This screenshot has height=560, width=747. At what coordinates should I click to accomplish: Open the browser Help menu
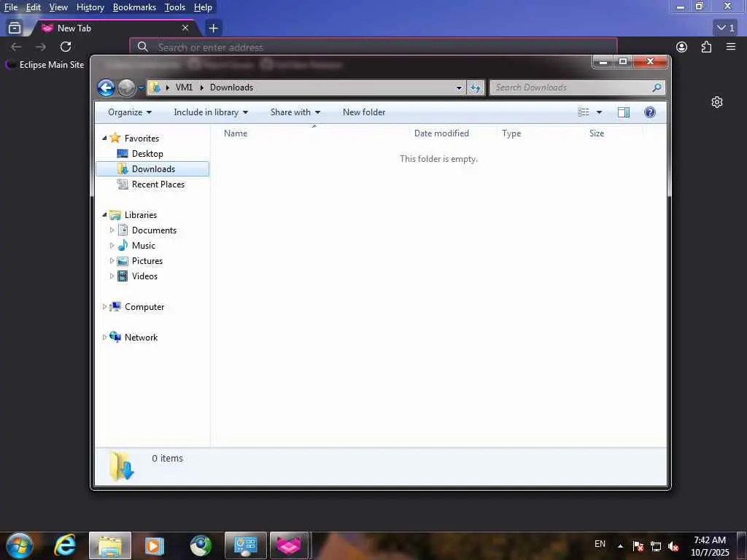pos(203,7)
